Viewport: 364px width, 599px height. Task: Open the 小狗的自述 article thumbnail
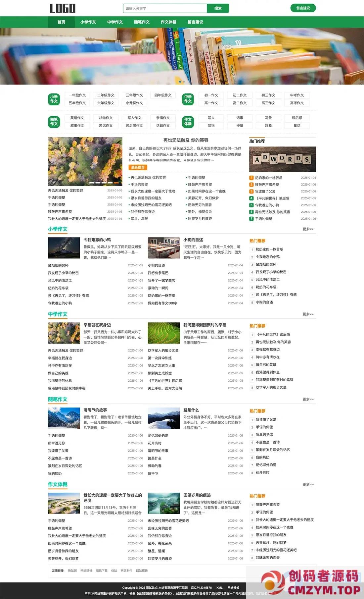coord(163,248)
